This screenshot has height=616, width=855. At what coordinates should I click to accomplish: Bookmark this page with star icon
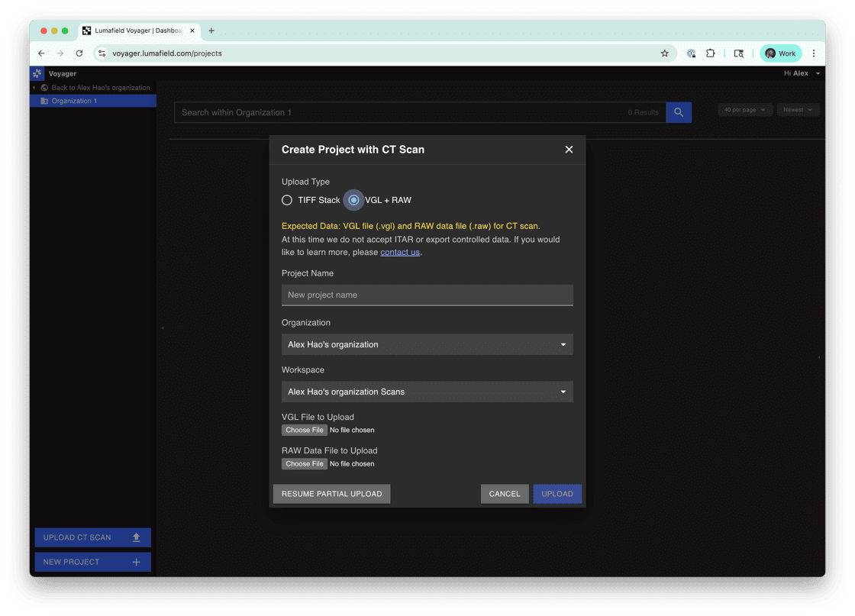coord(664,53)
